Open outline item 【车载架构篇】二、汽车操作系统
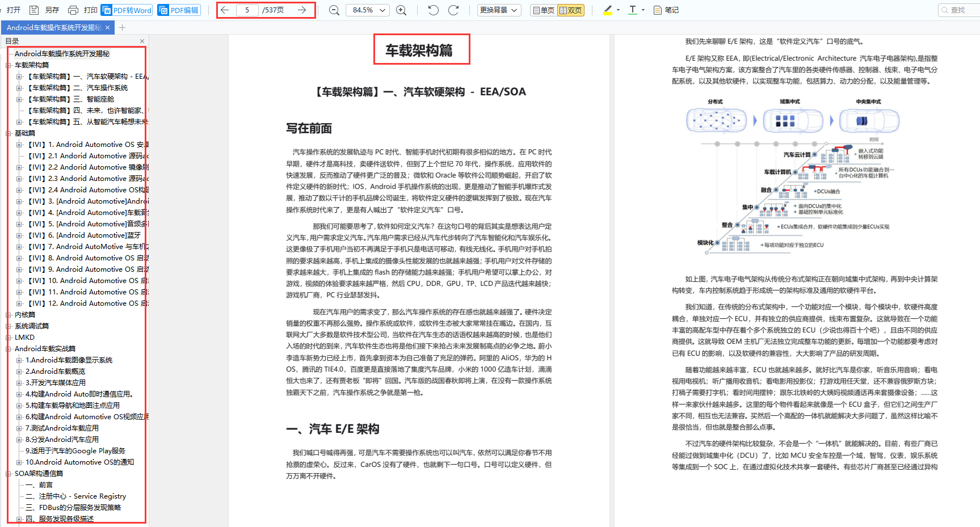Image resolution: width=980 pixels, height=527 pixels. (77, 88)
